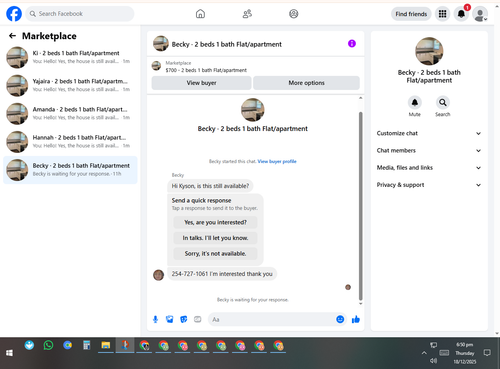Attach a photo file to the message

pyautogui.click(x=170, y=319)
